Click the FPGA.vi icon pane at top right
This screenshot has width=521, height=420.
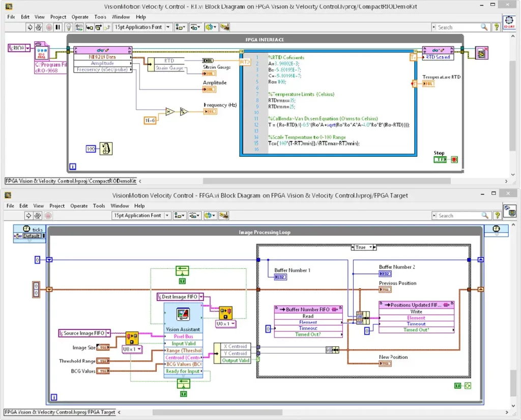point(509,211)
